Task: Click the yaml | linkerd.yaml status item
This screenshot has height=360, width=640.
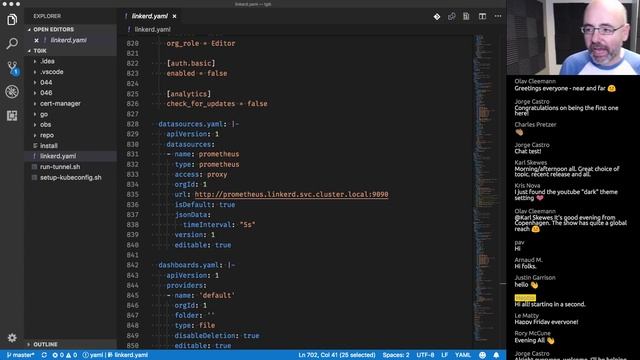Action: tap(115, 355)
